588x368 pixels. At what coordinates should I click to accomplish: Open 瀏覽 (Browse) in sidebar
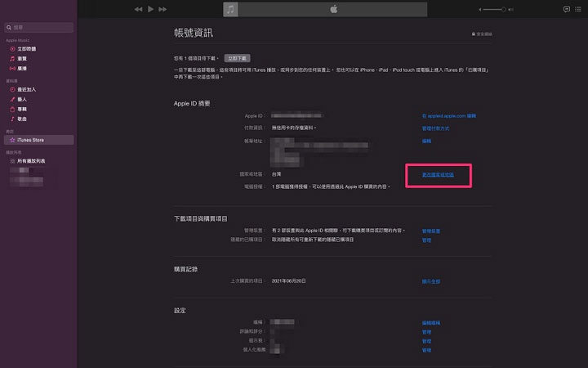tap(22, 59)
